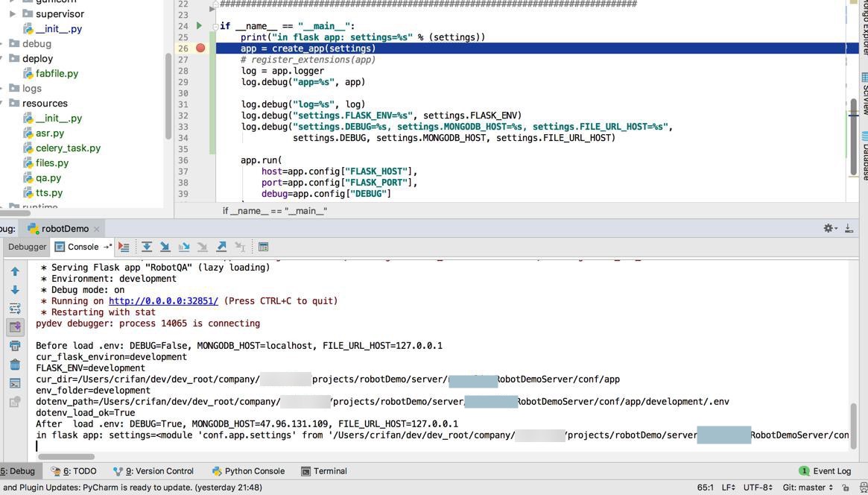Toggle soft-wrap in the console sidebar
Screen dimensions: 868x495
coord(15,309)
